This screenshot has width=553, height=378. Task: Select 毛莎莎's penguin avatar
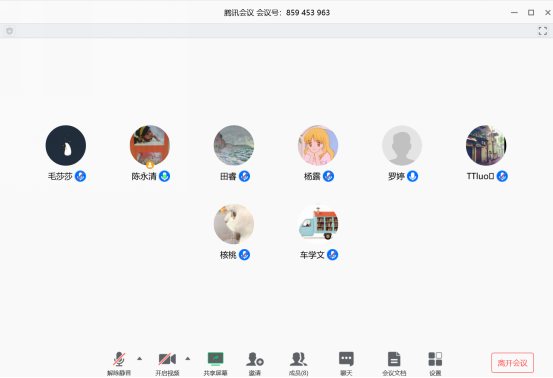click(66, 145)
